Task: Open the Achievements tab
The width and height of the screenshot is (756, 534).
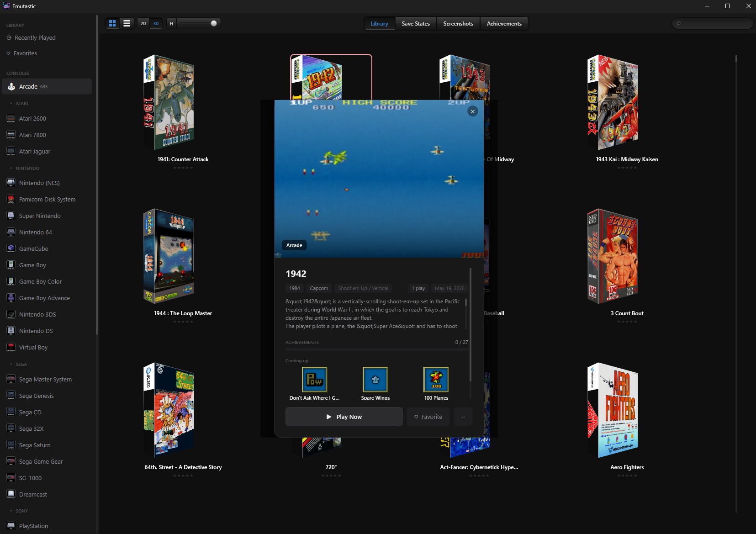Action: tap(504, 24)
